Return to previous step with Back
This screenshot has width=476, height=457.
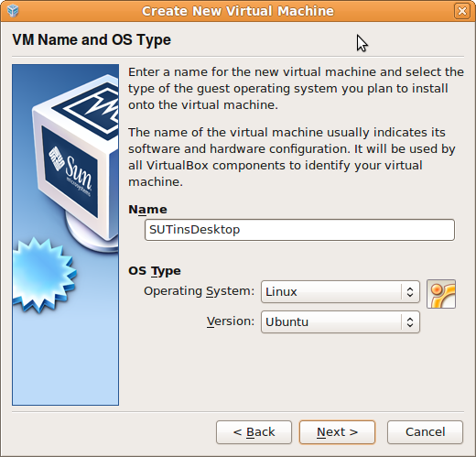click(x=254, y=432)
